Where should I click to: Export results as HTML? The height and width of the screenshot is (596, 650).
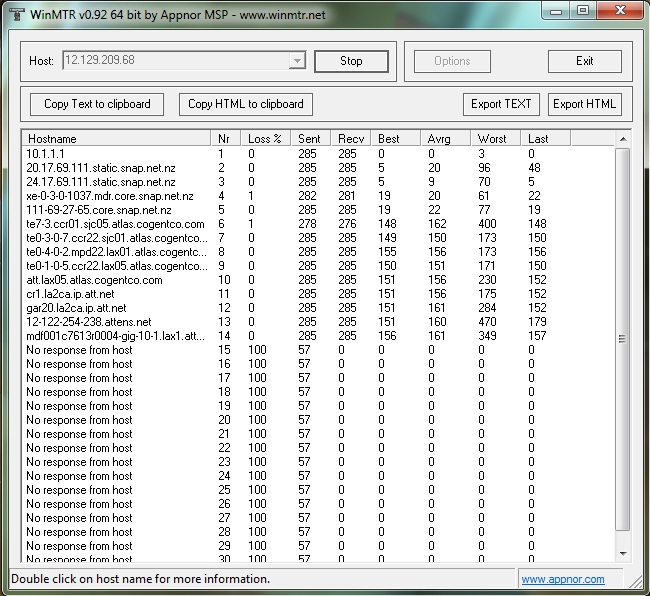[585, 104]
